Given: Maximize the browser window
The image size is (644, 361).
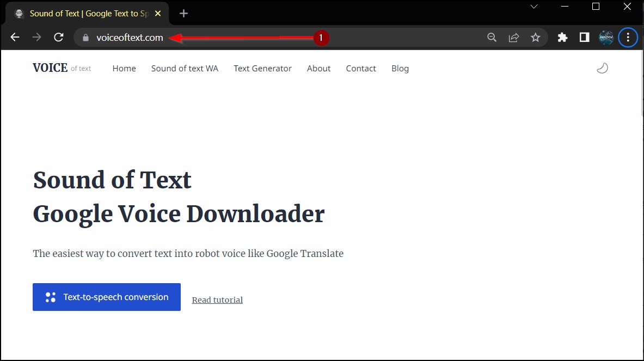Looking at the screenshot, I should [x=596, y=7].
